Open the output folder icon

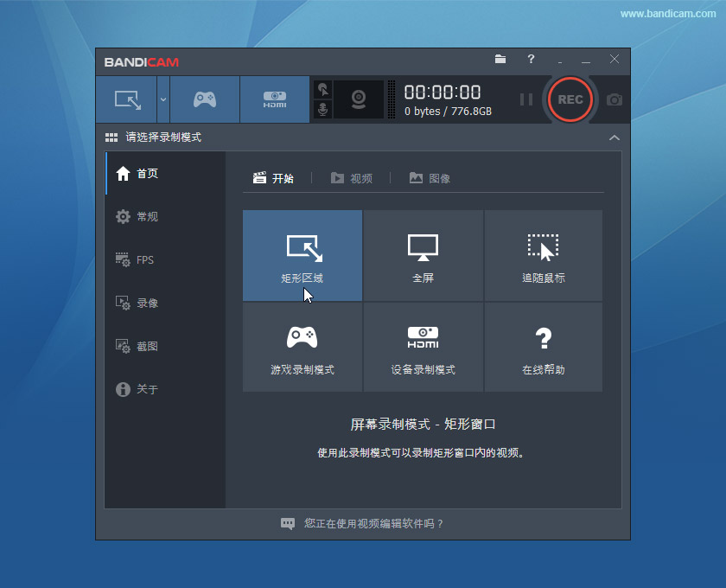pyautogui.click(x=500, y=61)
